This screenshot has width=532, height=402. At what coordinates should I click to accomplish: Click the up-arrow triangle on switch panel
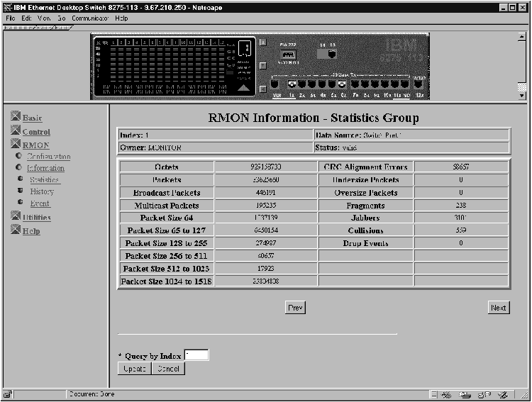[243, 87]
